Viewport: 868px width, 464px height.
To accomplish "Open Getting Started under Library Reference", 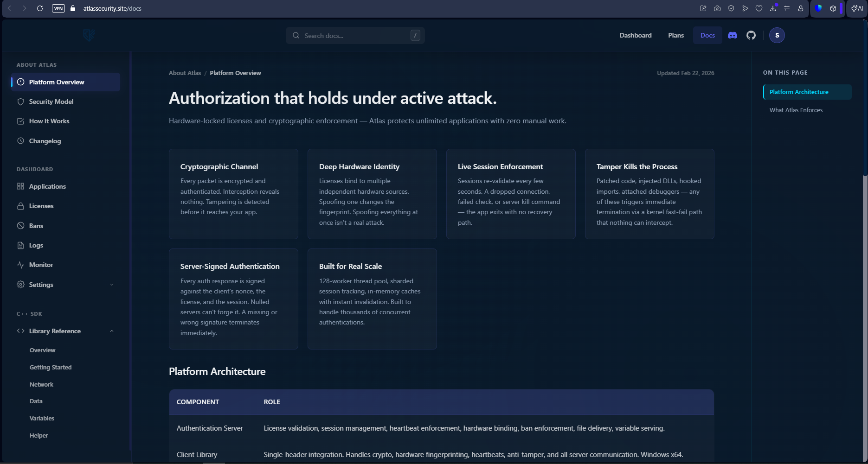I will click(x=51, y=367).
